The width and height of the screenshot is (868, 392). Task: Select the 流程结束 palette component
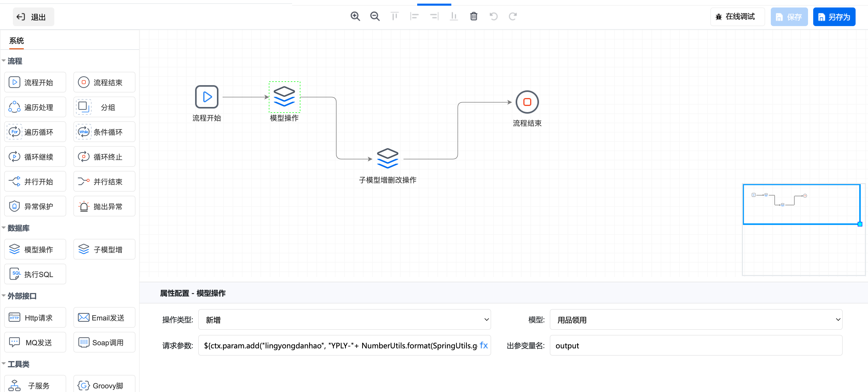[x=104, y=82]
